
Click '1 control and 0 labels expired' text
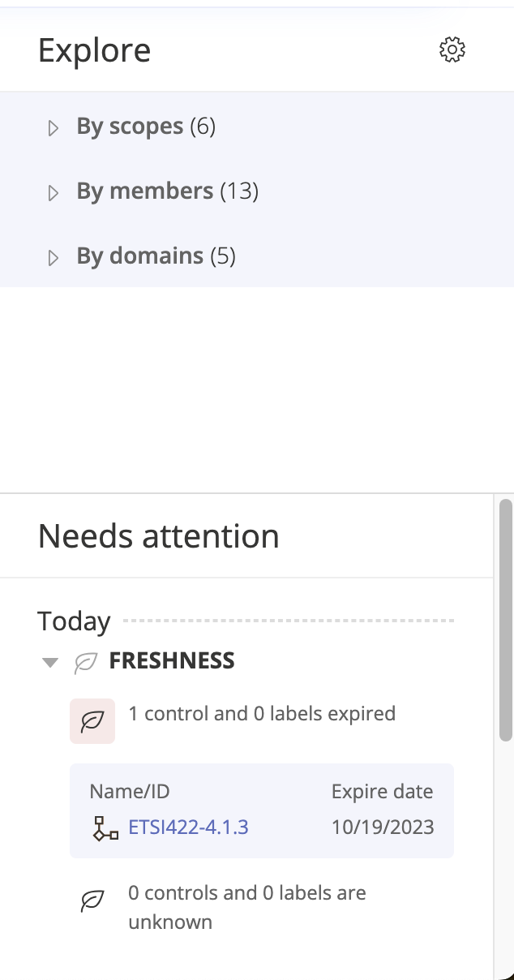tap(262, 714)
